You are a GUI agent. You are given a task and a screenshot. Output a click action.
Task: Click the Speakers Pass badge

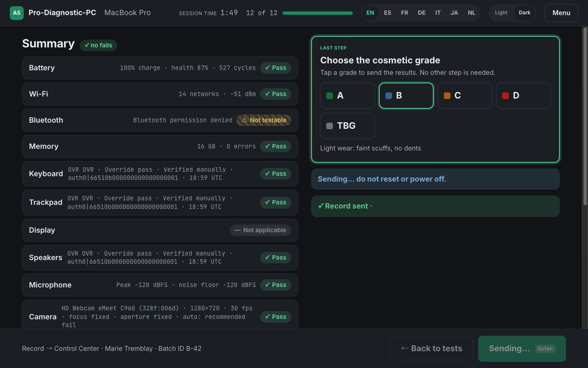coord(276,258)
